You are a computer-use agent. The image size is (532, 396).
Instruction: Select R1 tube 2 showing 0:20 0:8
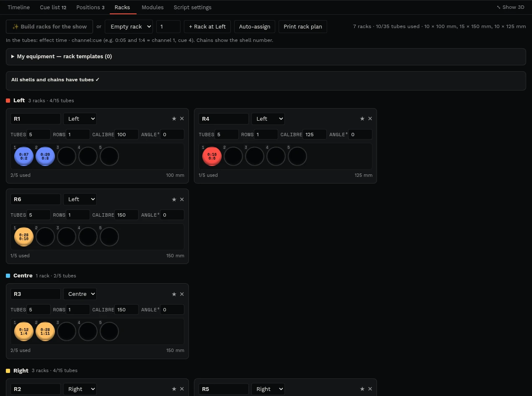coord(45,156)
